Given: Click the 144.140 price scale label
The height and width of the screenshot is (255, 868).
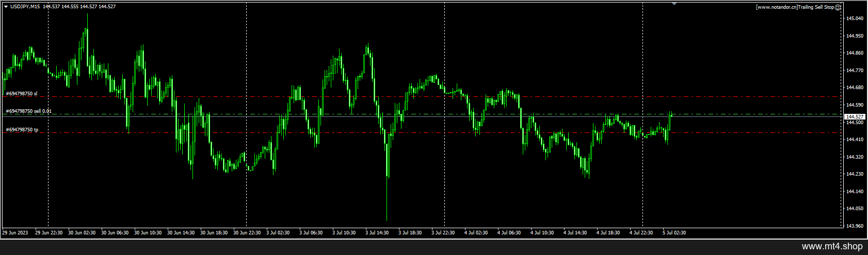Looking at the screenshot, I should click(x=855, y=192).
